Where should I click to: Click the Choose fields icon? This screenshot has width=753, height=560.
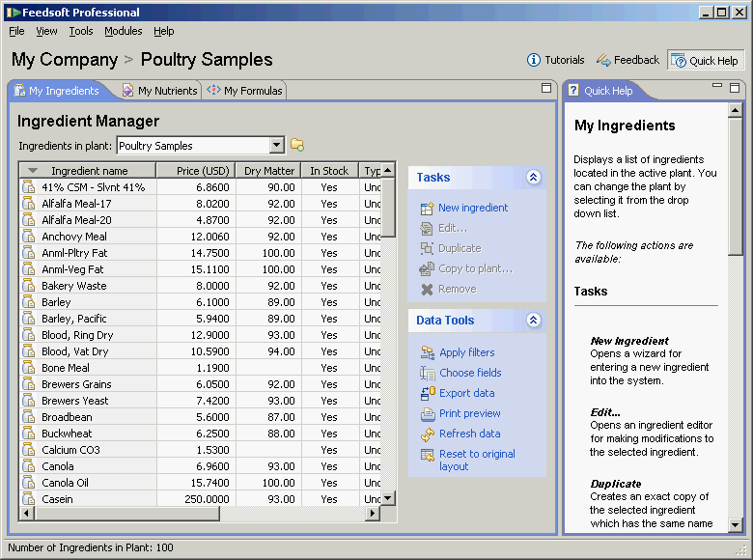click(428, 373)
